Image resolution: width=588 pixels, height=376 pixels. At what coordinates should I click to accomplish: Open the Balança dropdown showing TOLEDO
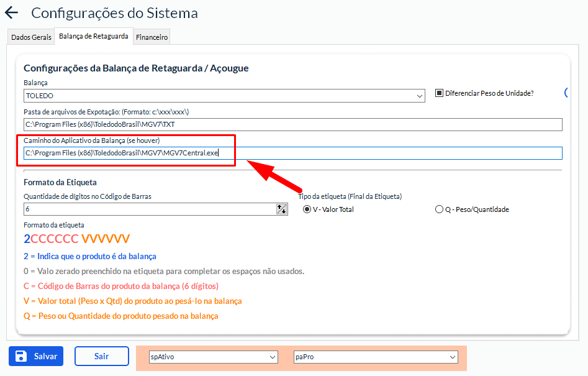224,96
